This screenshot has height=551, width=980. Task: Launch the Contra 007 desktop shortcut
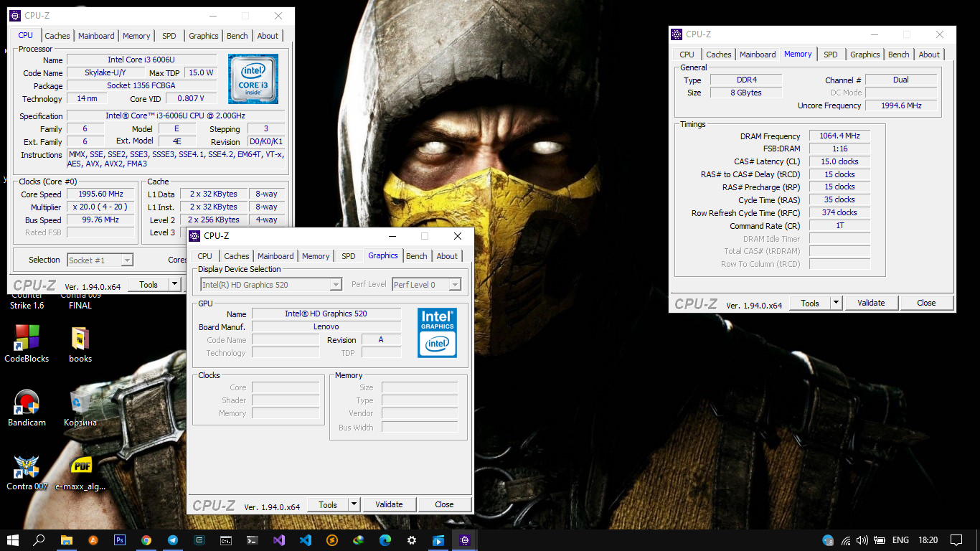[x=27, y=472]
